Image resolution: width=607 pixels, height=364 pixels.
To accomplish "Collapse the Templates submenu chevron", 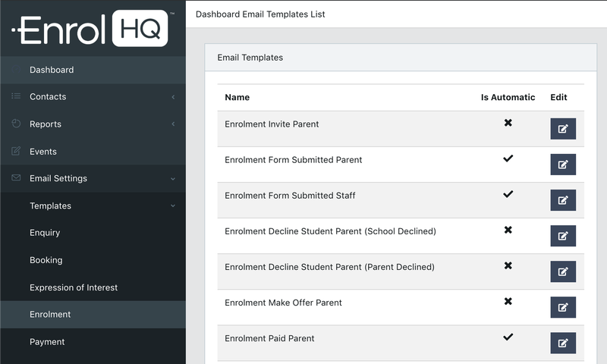I will click(x=173, y=206).
